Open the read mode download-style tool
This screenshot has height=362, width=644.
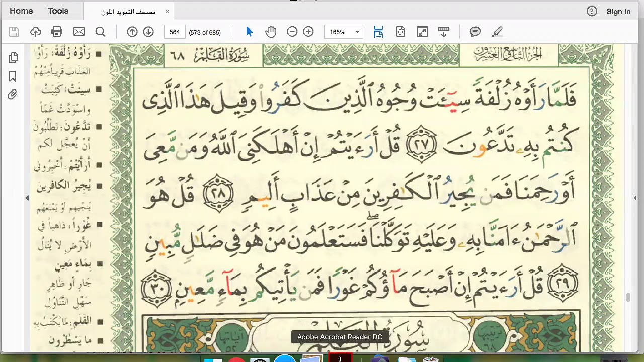click(x=444, y=32)
